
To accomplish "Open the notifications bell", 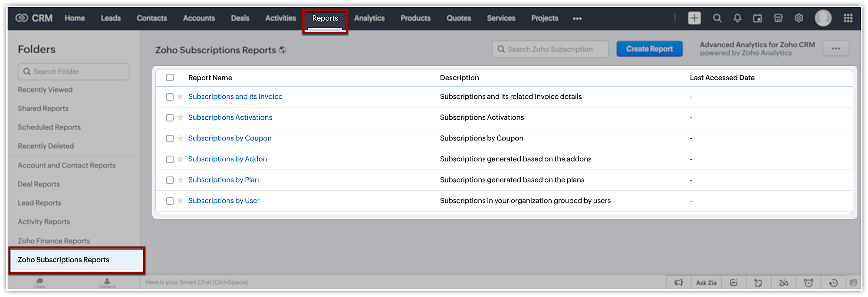I will (x=737, y=18).
